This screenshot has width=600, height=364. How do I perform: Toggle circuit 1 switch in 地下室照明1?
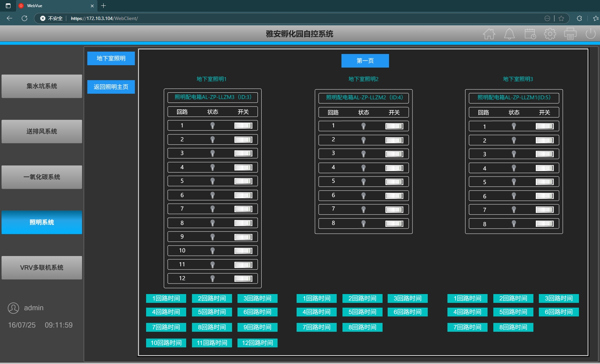(243, 126)
